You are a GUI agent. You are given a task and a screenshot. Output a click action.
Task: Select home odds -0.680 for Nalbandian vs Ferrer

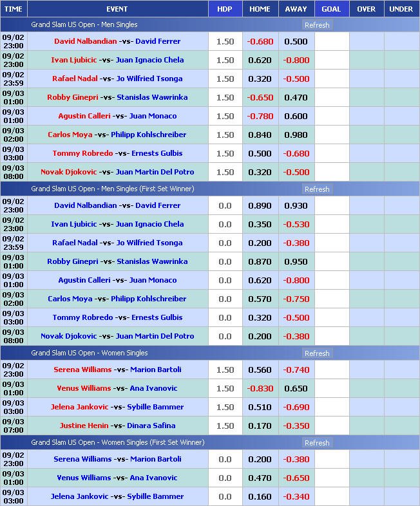click(x=260, y=41)
